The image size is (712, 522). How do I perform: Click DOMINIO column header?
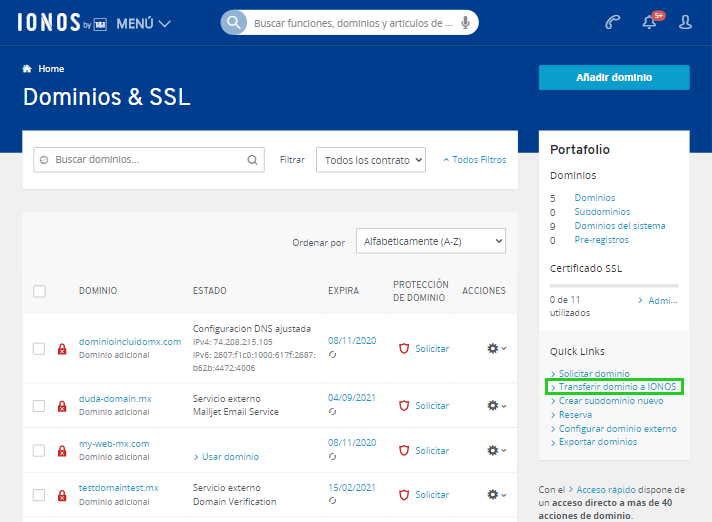click(98, 291)
